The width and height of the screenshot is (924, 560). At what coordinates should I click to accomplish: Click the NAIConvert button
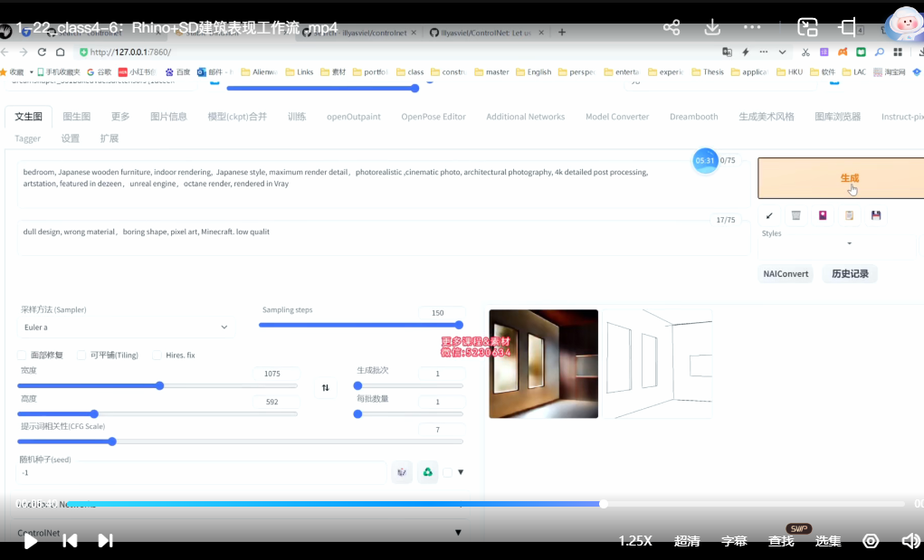coord(786,274)
